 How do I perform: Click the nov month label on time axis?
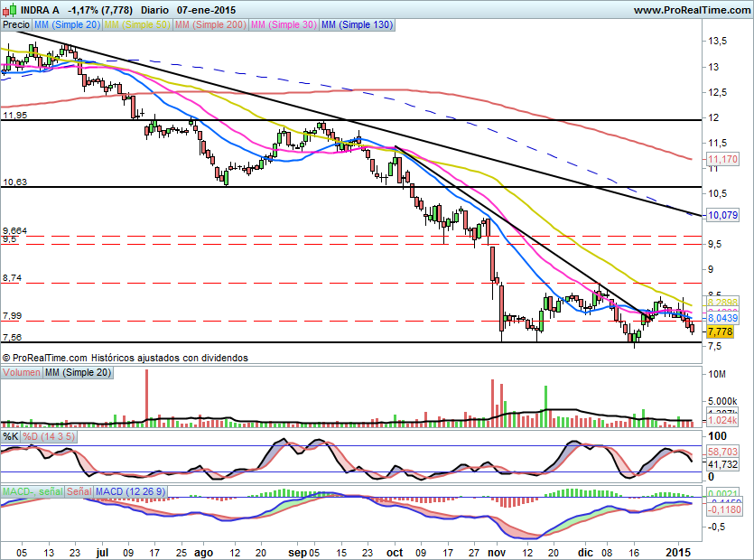click(498, 552)
